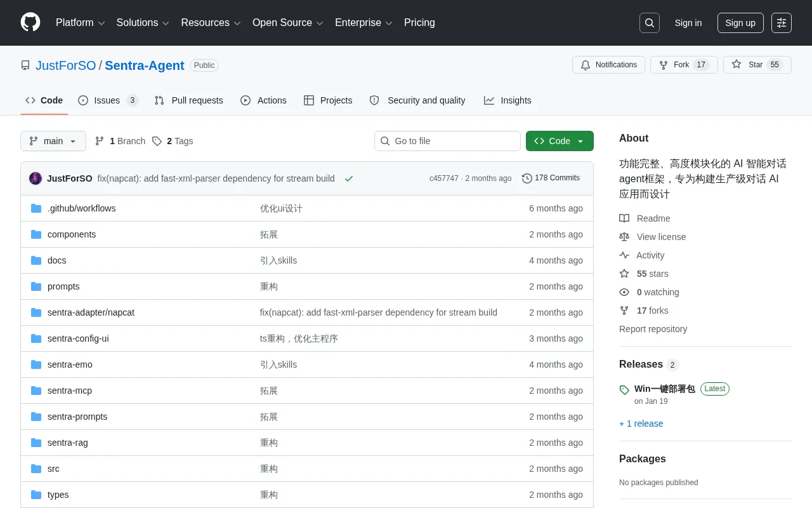Click the Report repository link

click(x=653, y=329)
